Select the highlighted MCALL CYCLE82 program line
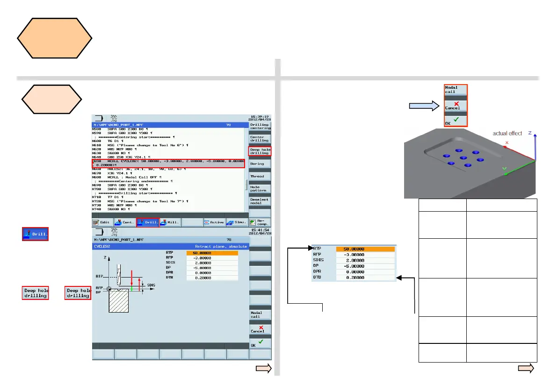 [168, 163]
